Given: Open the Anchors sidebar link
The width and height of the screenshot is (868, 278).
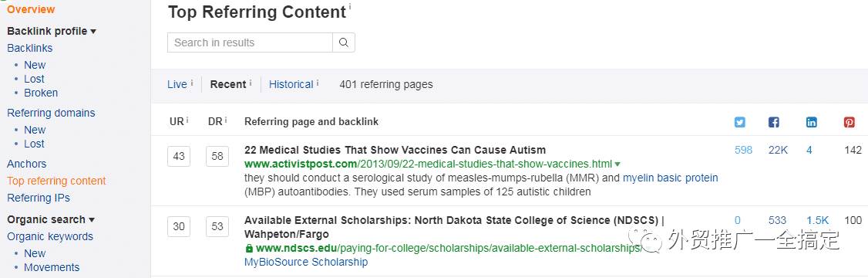Looking at the screenshot, I should point(26,164).
